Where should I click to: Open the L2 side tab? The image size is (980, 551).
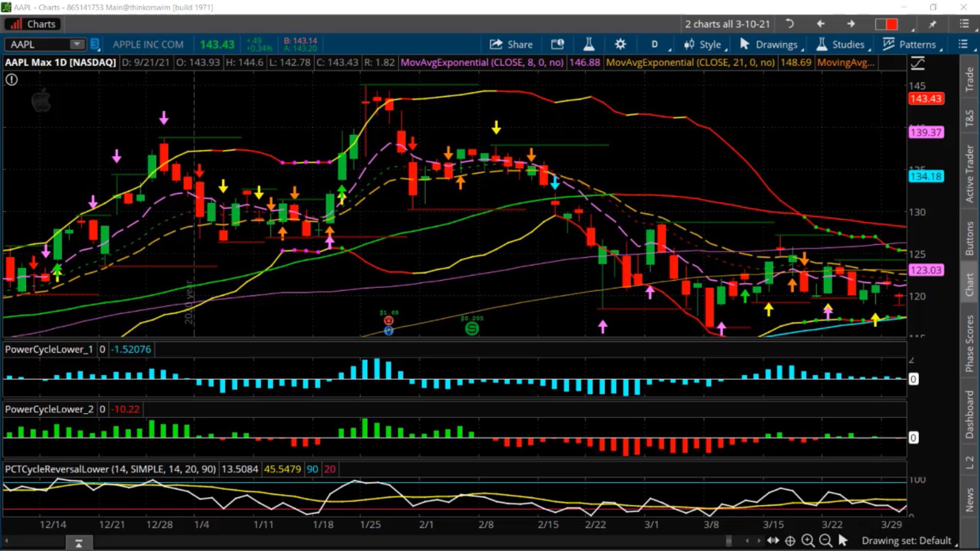pos(969,463)
